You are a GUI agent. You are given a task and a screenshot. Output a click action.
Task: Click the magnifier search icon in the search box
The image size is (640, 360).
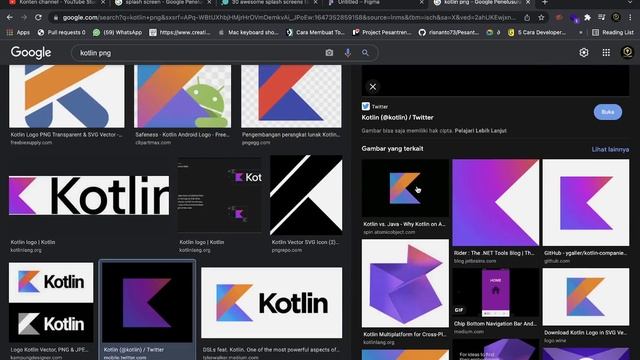pyautogui.click(x=365, y=53)
